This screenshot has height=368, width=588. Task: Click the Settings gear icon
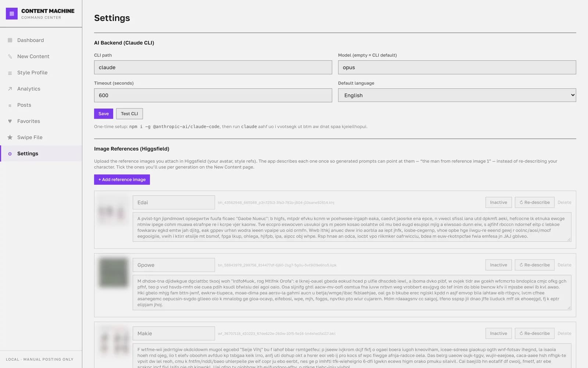point(10,154)
